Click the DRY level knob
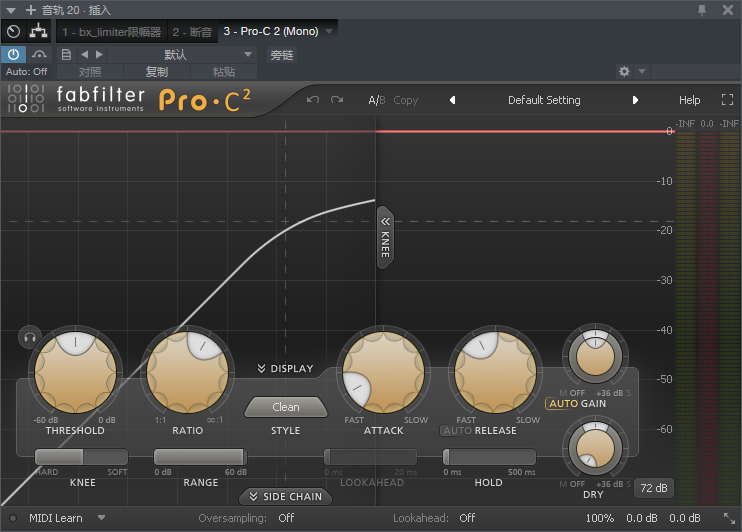The image size is (742, 532). tap(595, 448)
